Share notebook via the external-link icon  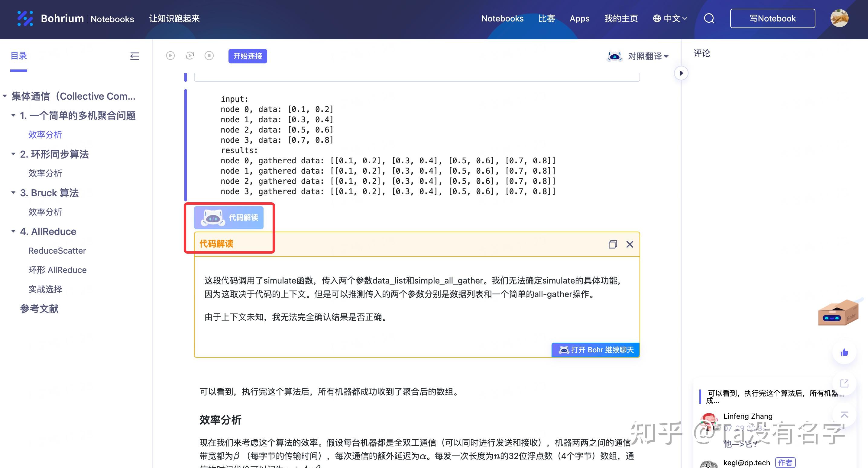click(x=844, y=383)
